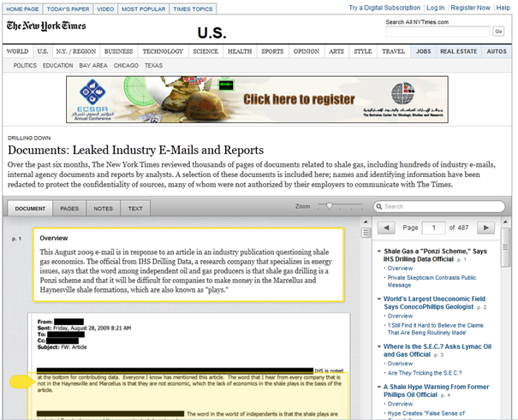Viewport: 518px width, 420px height.
Task: Open the VIDEO tab
Action: 105,9
